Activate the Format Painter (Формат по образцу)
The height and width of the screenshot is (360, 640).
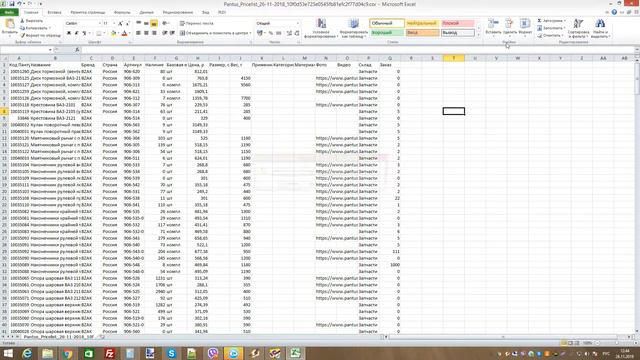click(40, 36)
